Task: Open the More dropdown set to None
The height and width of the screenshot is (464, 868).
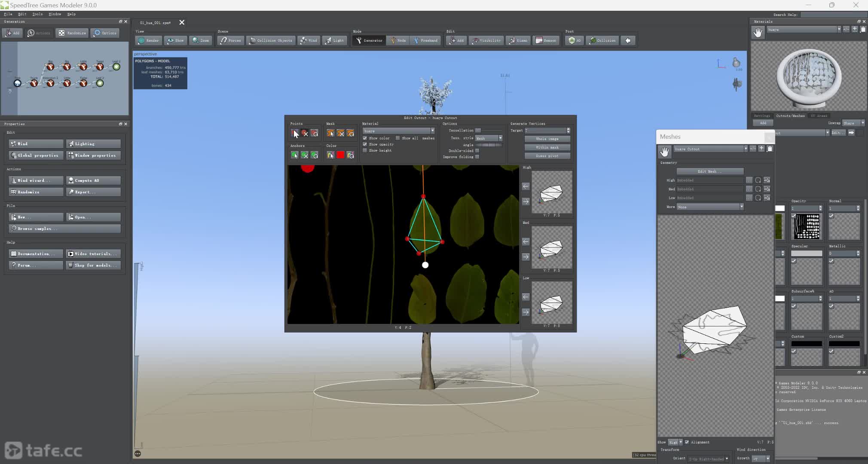Action: (x=710, y=207)
